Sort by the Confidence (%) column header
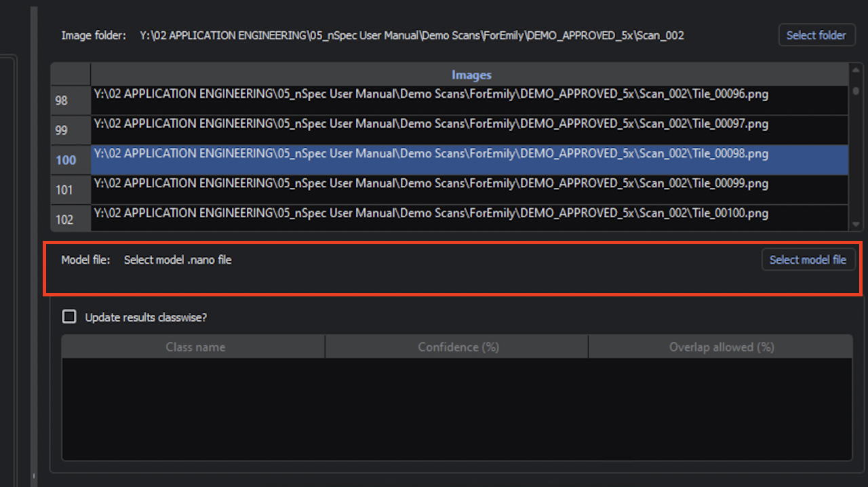This screenshot has width=868, height=487. tap(457, 347)
